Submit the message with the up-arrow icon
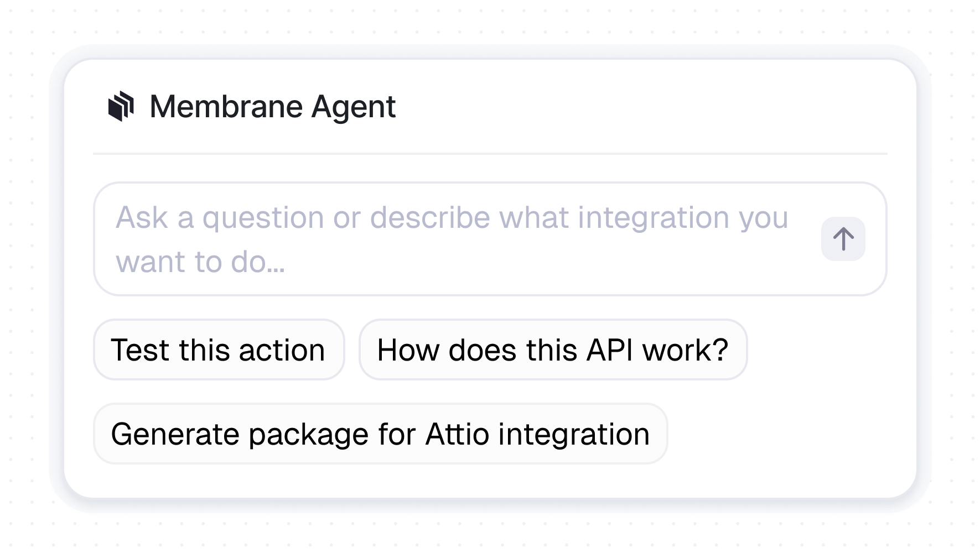The image size is (980, 553). 843,239
